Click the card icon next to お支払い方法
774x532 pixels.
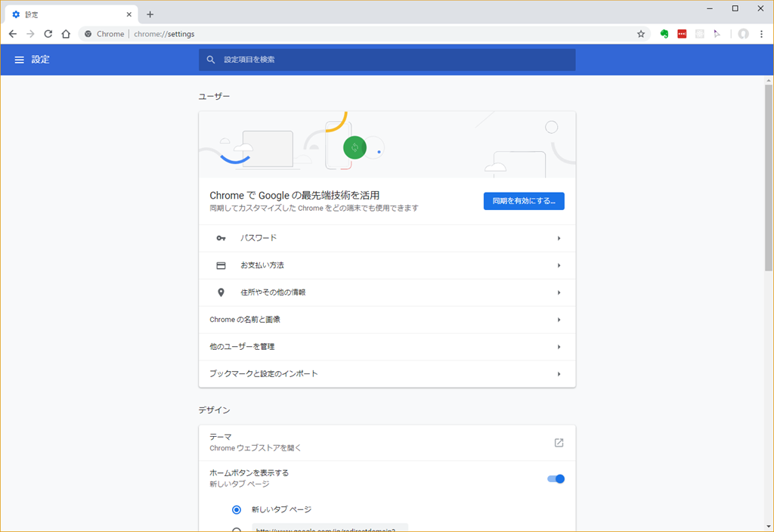(221, 265)
